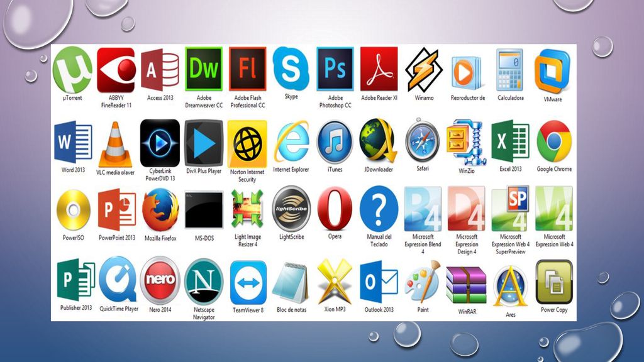
Task: Open the plain Microsoft Expression Web 4 icon
Action: coord(554,209)
